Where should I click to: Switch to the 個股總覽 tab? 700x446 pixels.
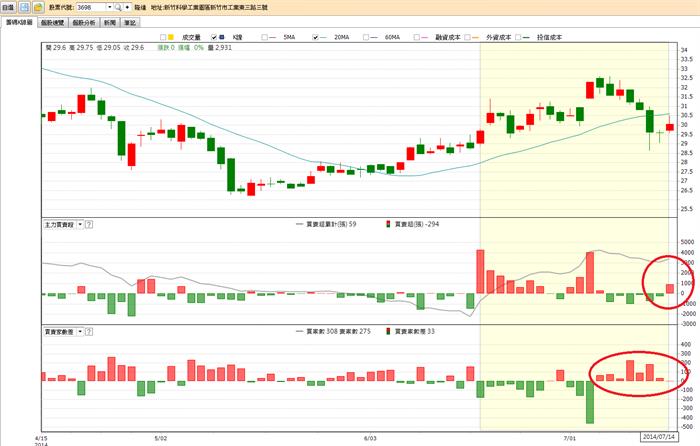coord(53,22)
